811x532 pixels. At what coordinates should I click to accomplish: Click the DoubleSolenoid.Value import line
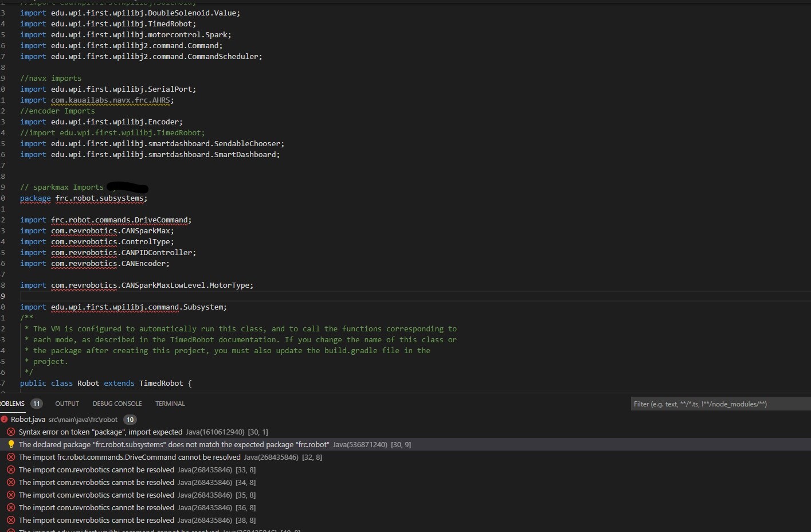(130, 13)
